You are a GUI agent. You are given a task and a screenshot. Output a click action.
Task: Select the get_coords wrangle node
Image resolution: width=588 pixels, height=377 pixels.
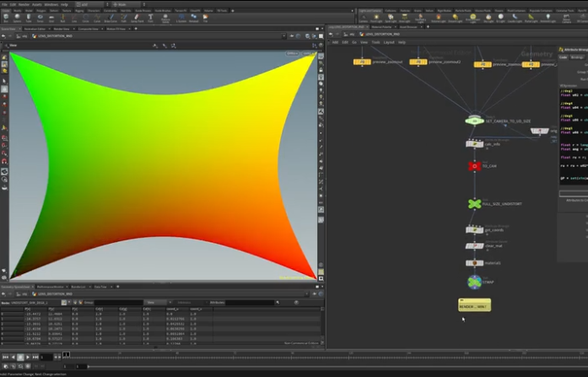pyautogui.click(x=474, y=229)
